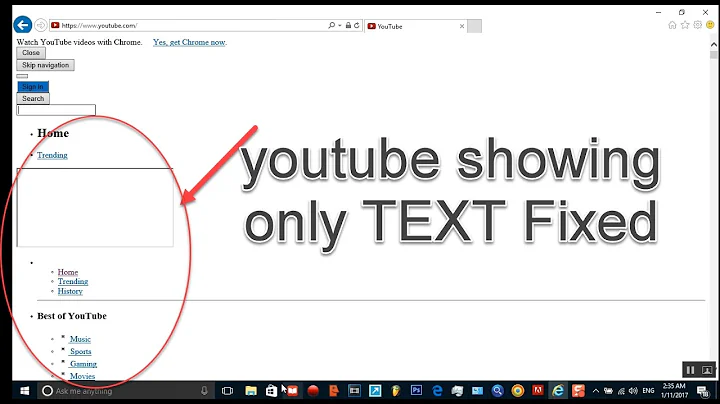Open the red Adobe taskbar icon
Viewport: 720px width, 404px height.
click(x=538, y=390)
